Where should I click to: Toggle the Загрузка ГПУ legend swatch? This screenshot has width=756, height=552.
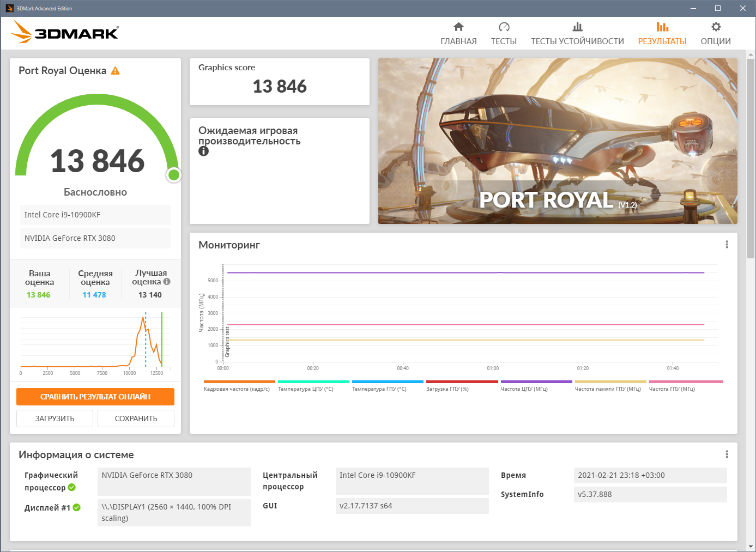462,381
